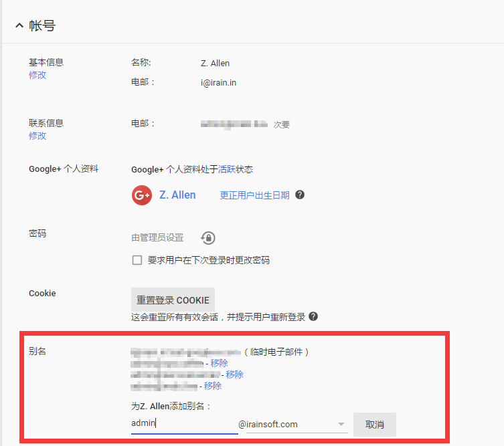Collapse the 帐号 section chevron
The width and height of the screenshot is (504, 446).
[18, 26]
